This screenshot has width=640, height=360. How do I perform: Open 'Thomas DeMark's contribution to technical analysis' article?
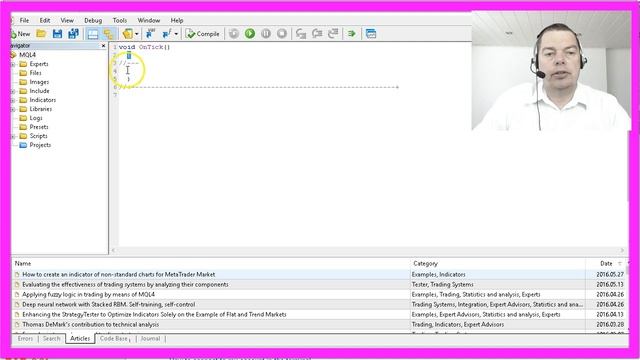click(x=91, y=324)
